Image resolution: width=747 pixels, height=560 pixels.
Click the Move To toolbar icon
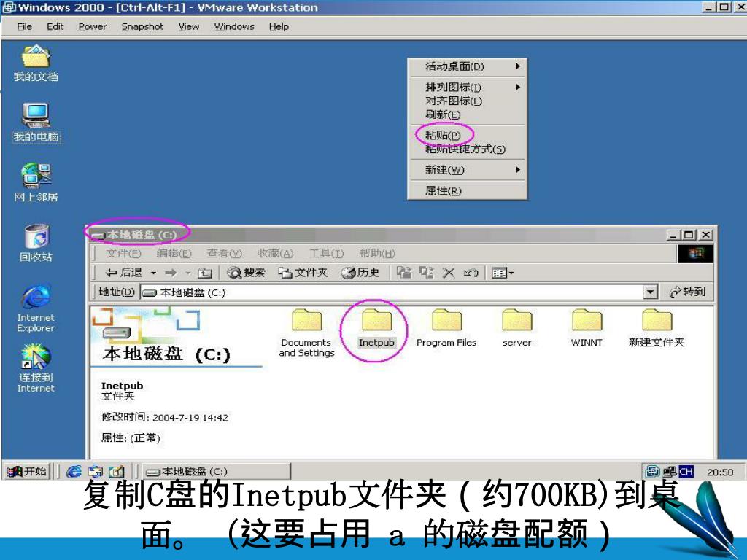[x=404, y=273]
